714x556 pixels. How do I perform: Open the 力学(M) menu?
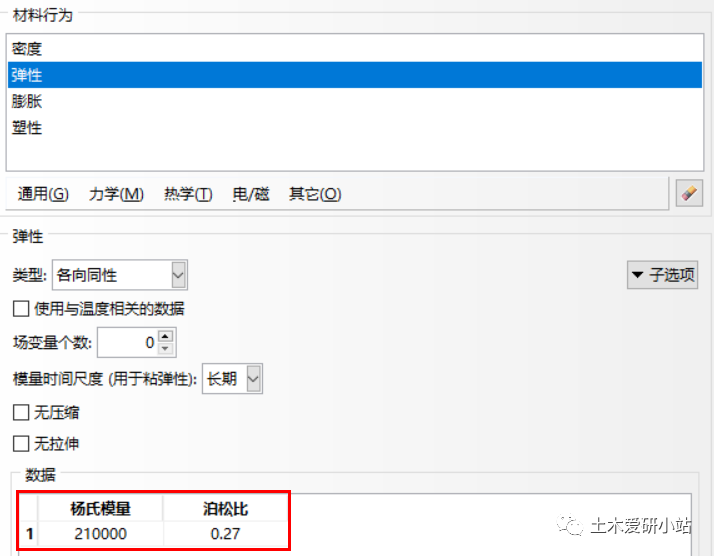pyautogui.click(x=117, y=194)
